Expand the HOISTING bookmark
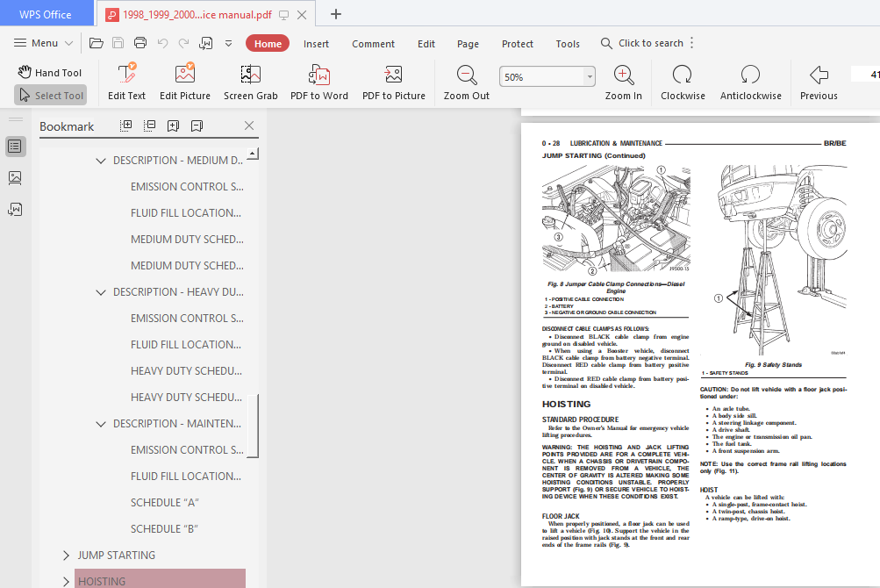Screen dimensions: 880x588 (66, 581)
